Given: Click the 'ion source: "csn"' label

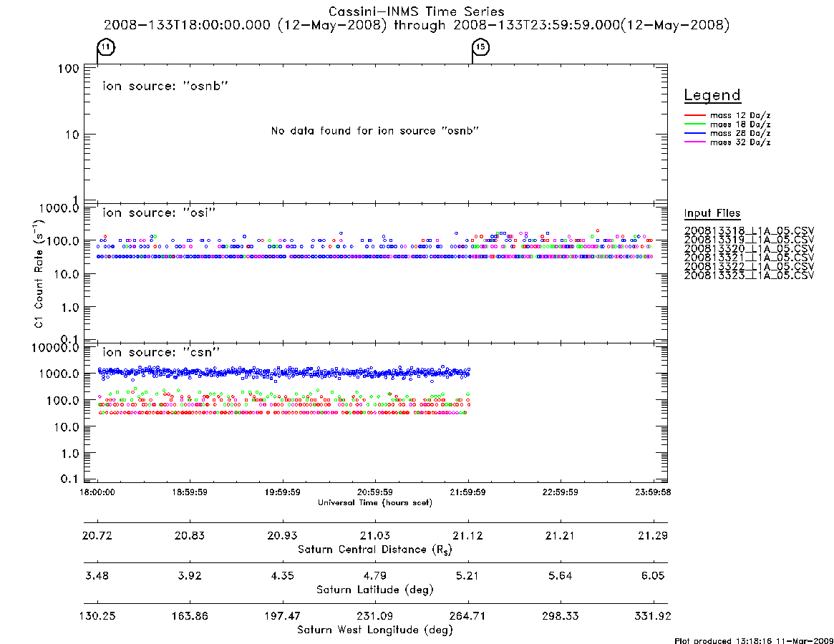Looking at the screenshot, I should pyautogui.click(x=161, y=352).
